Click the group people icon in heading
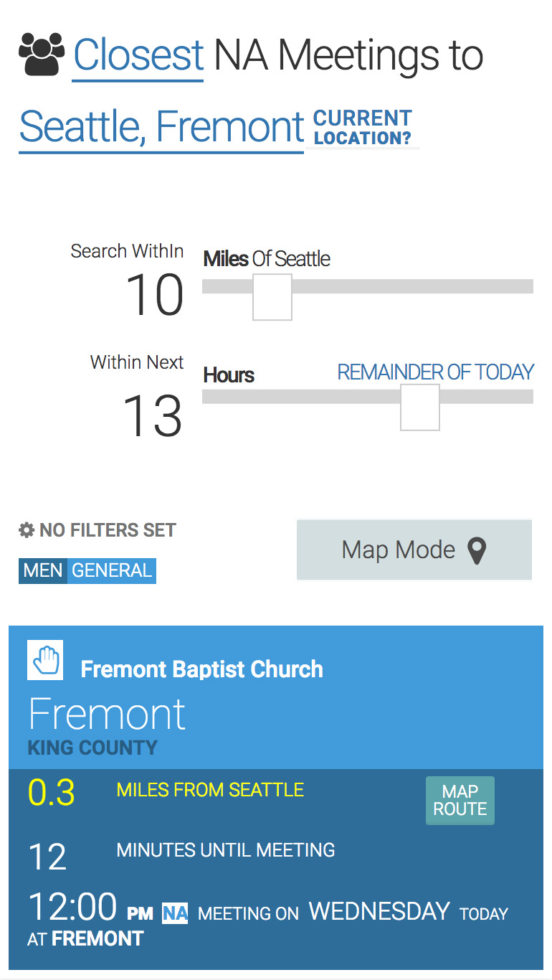Screen dimensions: 552x980 (42, 55)
